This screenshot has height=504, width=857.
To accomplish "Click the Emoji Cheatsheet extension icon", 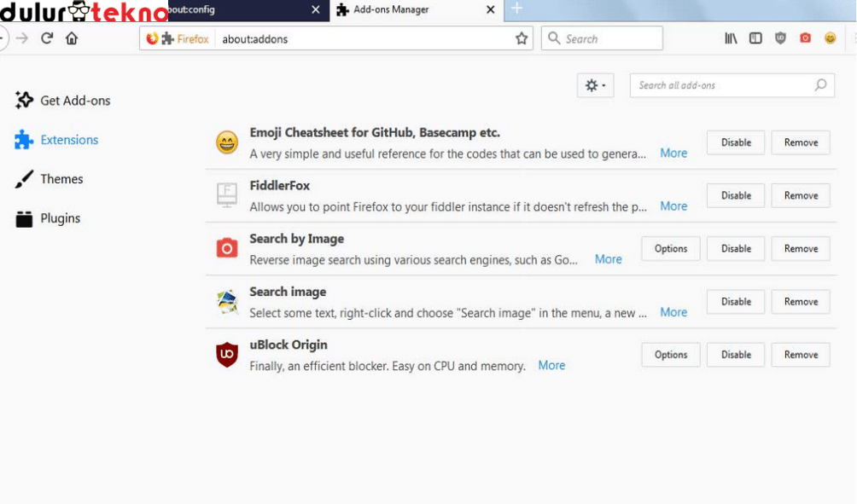I will point(227,142).
